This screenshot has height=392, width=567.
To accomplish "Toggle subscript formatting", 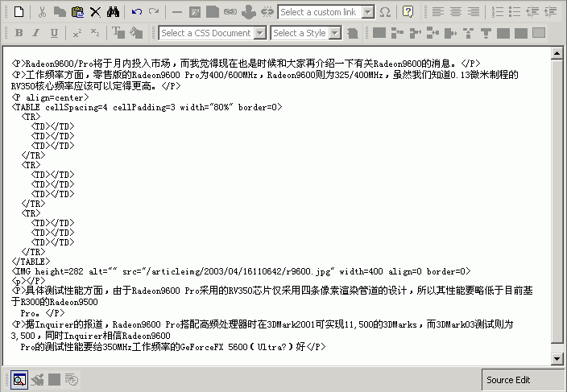I will pos(95,33).
